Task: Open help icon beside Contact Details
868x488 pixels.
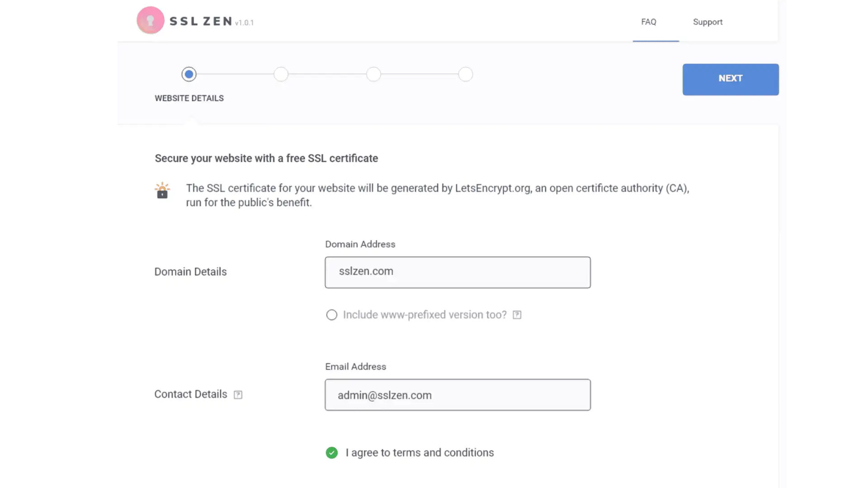Action: (238, 395)
